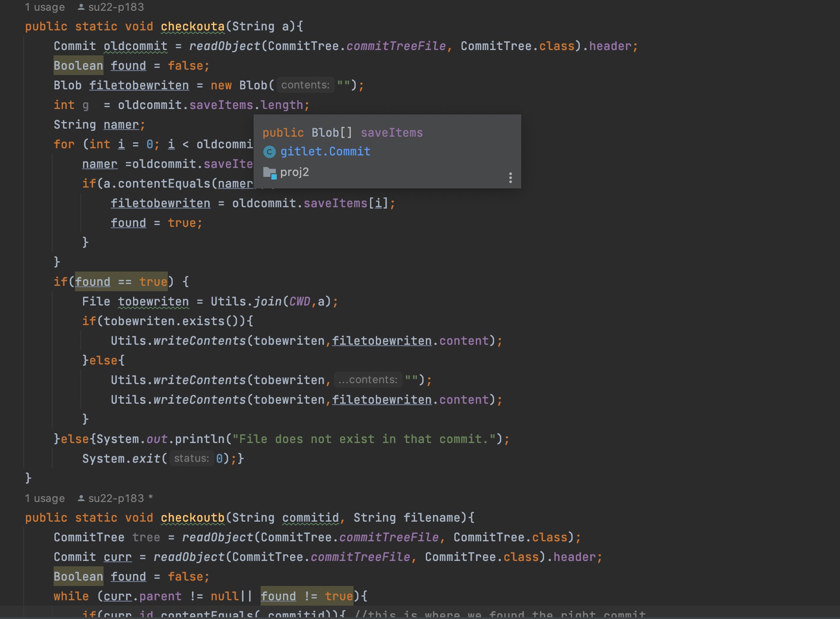This screenshot has height=619, width=840.
Task: Show the 1 usage hint above checkoutb
Action: pos(45,498)
